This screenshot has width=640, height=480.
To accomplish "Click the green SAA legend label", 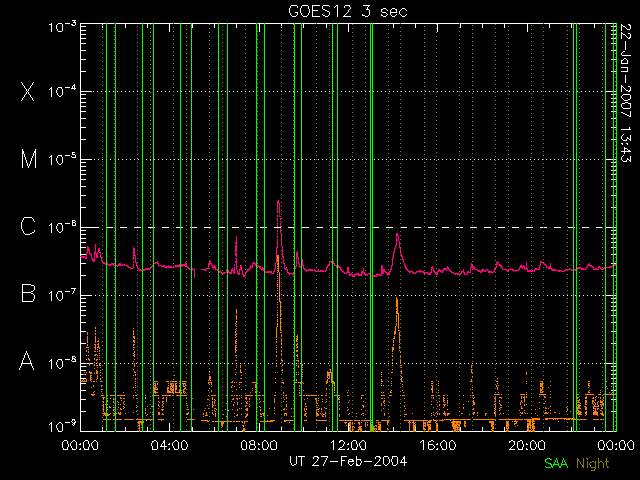I will [556, 463].
